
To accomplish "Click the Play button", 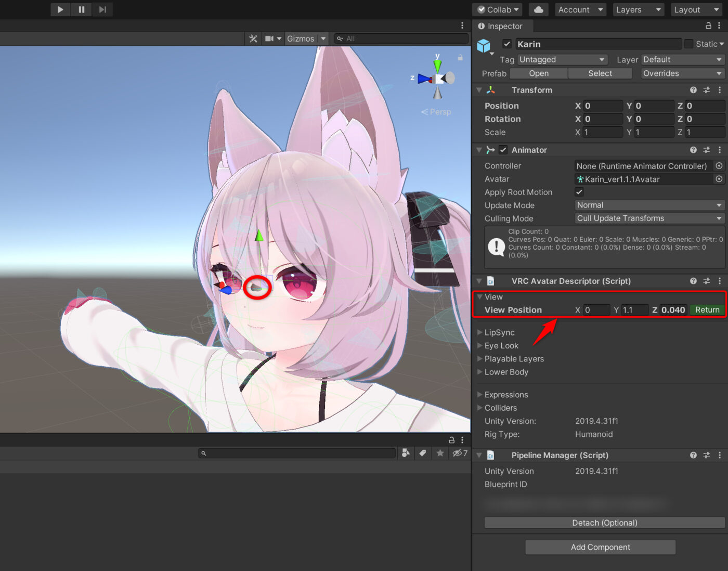I will [x=60, y=9].
